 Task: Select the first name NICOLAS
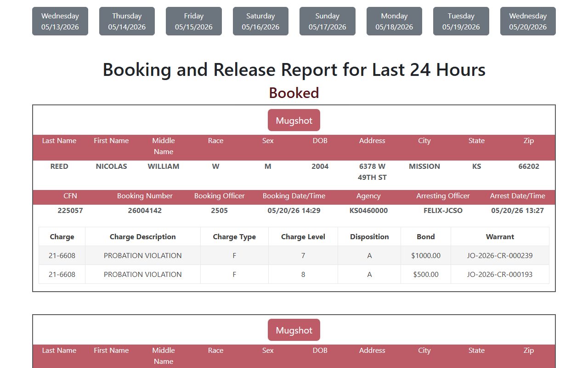coord(111,167)
